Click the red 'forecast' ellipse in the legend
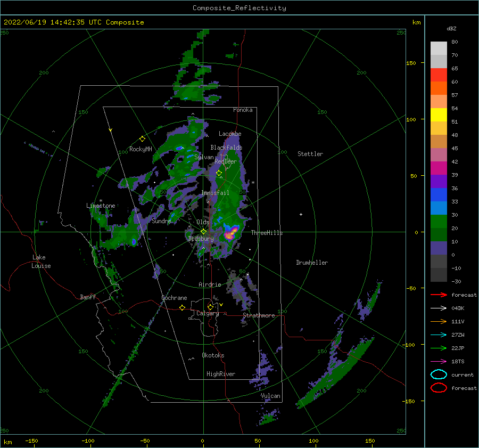Image resolution: width=479 pixels, height=448 pixels. point(439,388)
